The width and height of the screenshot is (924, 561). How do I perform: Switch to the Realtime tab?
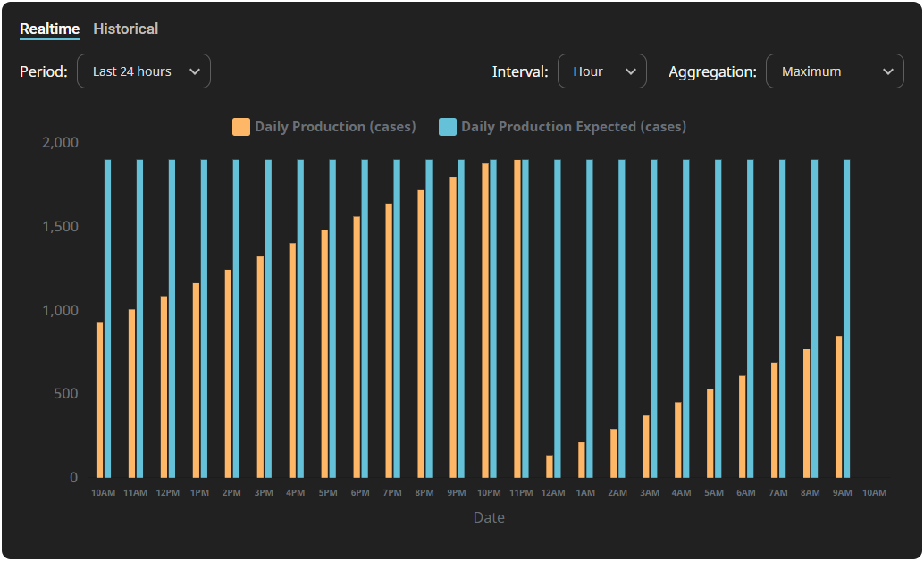pos(49,29)
